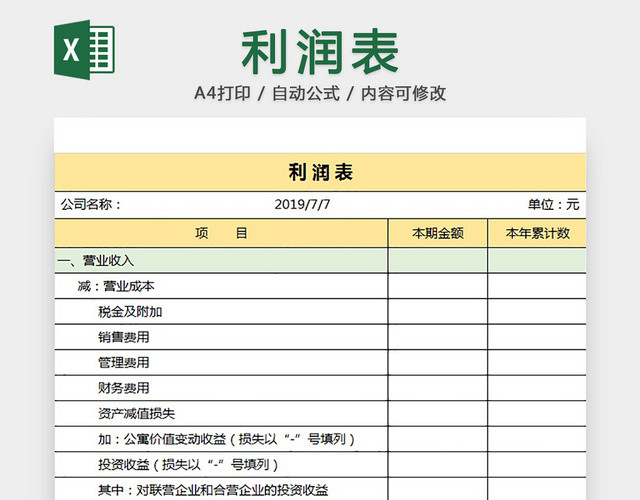The width and height of the screenshot is (640, 500).
Task: Select the 管理费用 row label
Action: click(124, 362)
